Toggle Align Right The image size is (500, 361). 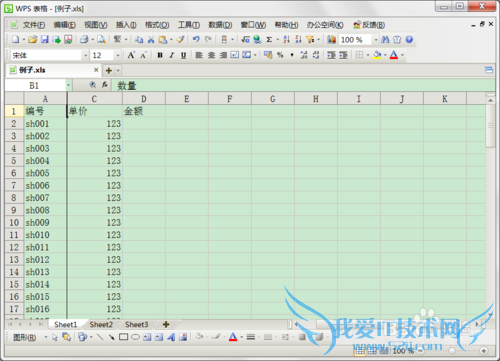(x=223, y=55)
